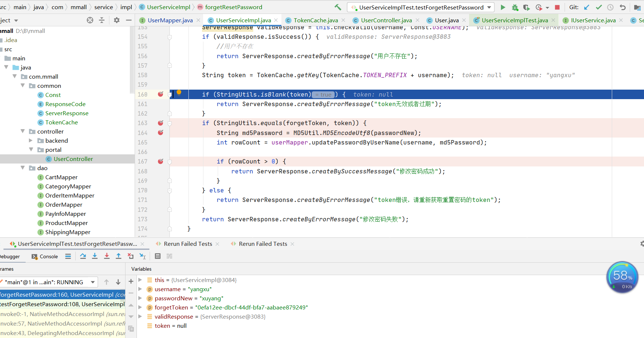Run UserServiceImplTest with the green play icon
This screenshot has height=338, width=644.
pos(503,7)
